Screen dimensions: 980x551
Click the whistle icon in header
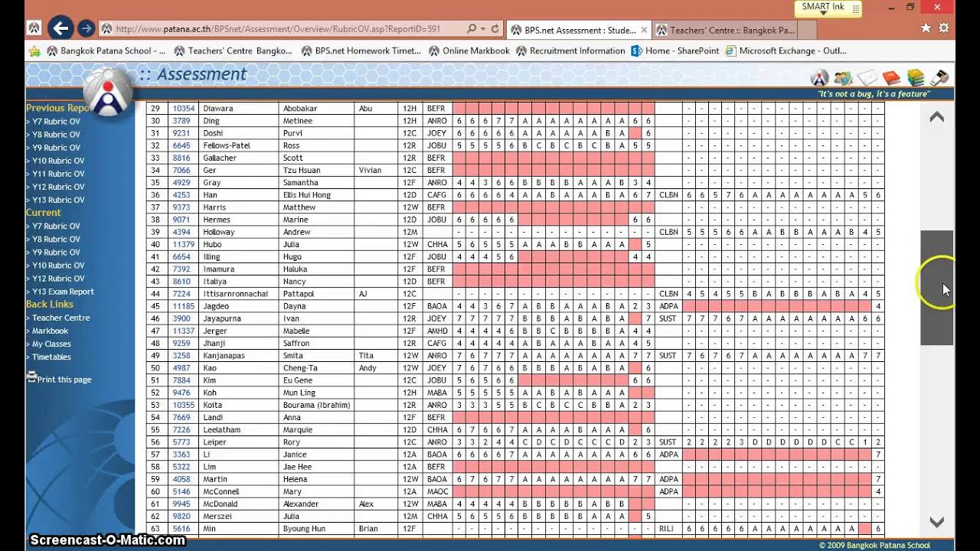pyautogui.click(x=939, y=78)
